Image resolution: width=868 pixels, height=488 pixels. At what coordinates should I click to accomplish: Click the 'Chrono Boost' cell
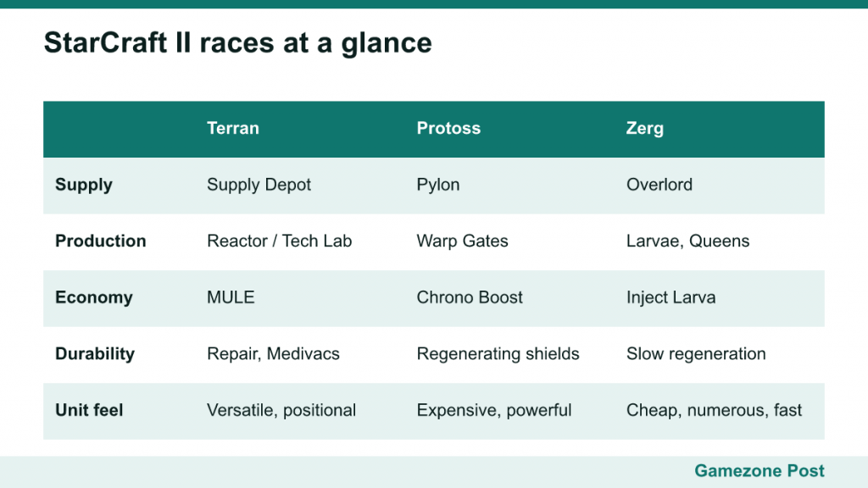470,297
